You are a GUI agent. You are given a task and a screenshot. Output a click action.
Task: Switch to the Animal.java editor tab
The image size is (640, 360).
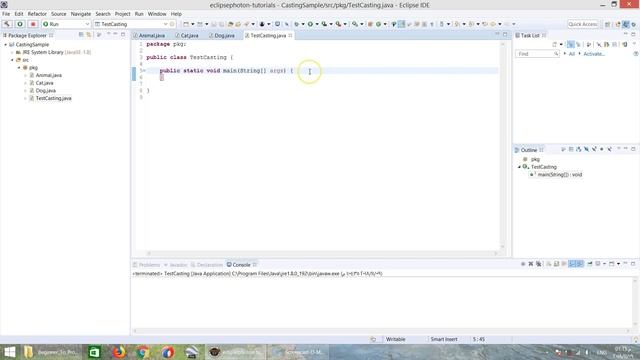[x=149, y=36]
